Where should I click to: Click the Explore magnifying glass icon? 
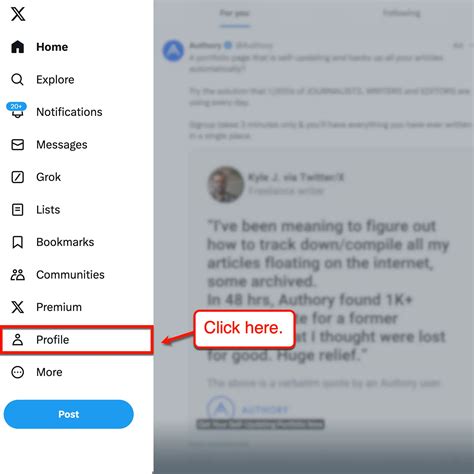point(17,79)
